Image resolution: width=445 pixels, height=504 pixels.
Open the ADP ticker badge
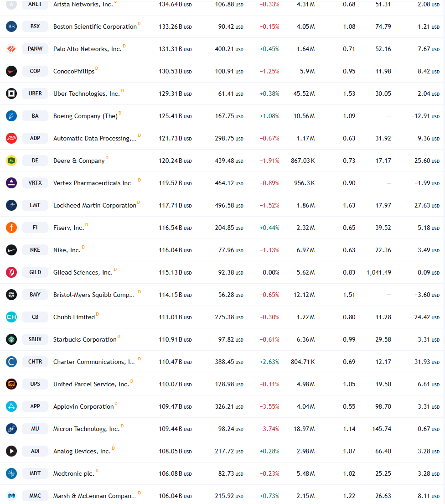coord(35,138)
